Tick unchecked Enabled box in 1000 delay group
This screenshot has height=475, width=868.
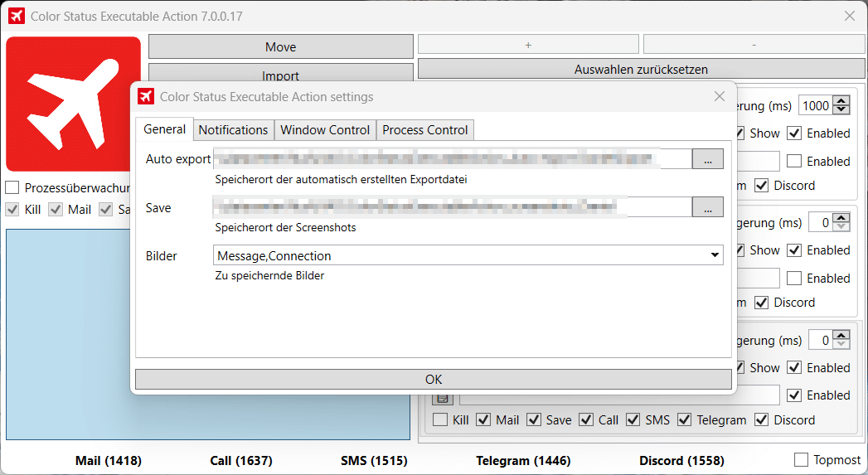click(794, 161)
